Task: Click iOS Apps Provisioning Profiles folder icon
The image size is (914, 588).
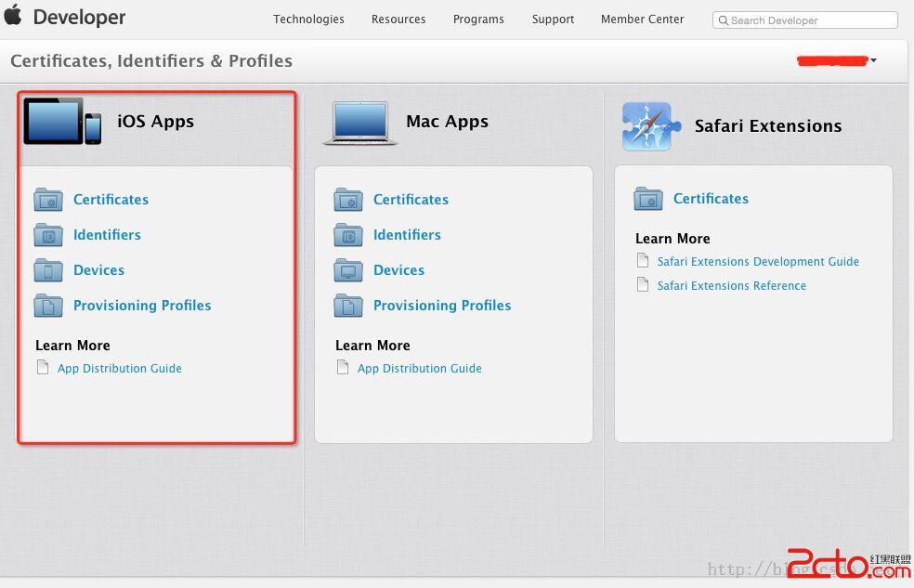Action: [48, 306]
